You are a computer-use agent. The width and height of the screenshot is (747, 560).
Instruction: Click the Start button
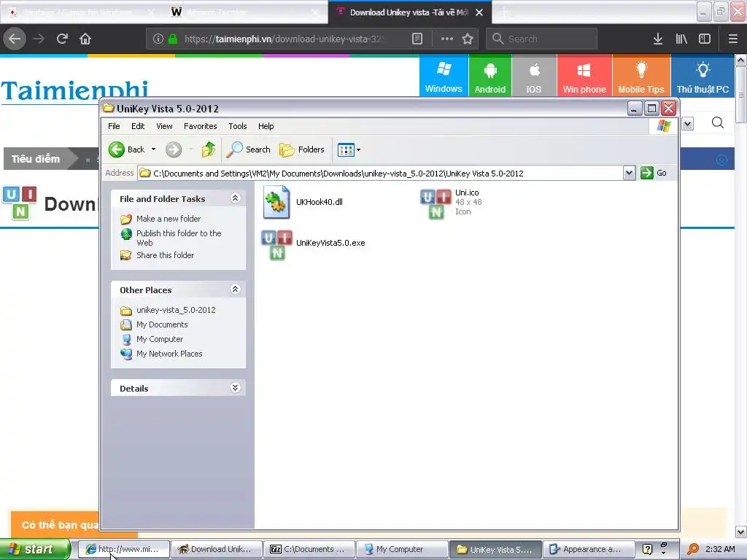pos(35,549)
